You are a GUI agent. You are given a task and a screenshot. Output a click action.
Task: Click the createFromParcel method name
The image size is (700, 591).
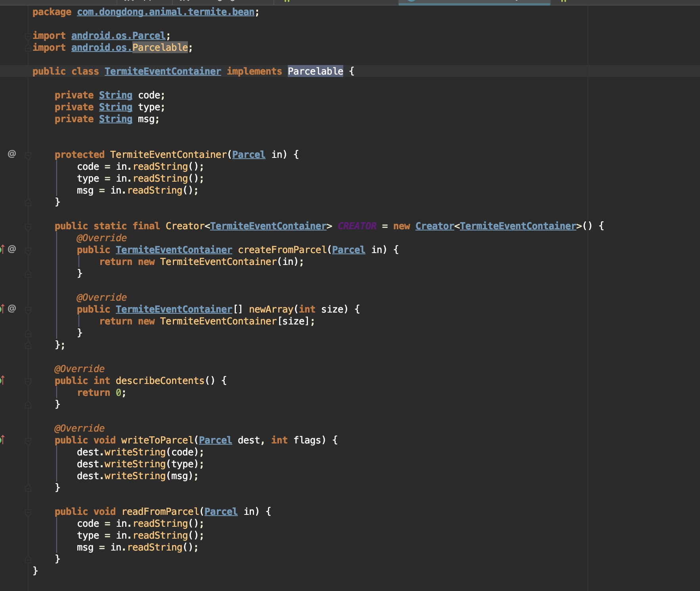pyautogui.click(x=282, y=250)
